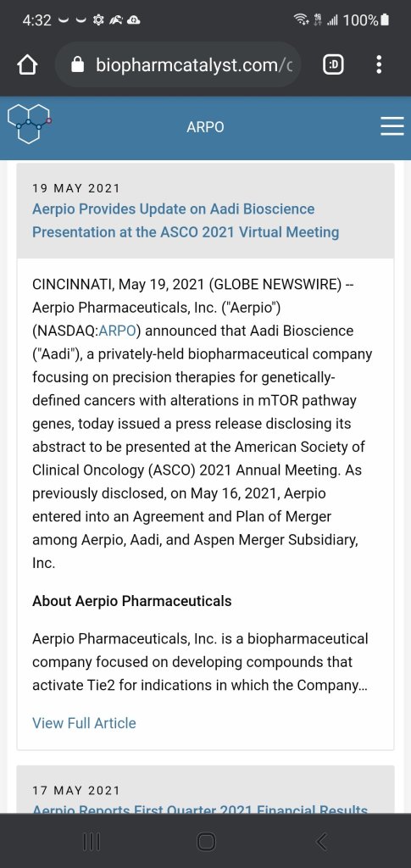
Task: Tap the Android home navigation button
Action: click(206, 842)
